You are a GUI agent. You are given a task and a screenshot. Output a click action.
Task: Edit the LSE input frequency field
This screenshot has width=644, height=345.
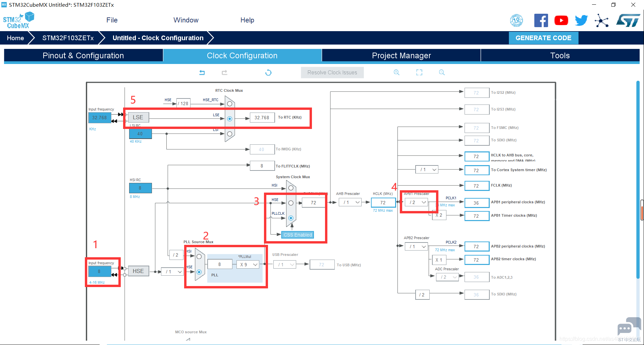[x=99, y=118]
